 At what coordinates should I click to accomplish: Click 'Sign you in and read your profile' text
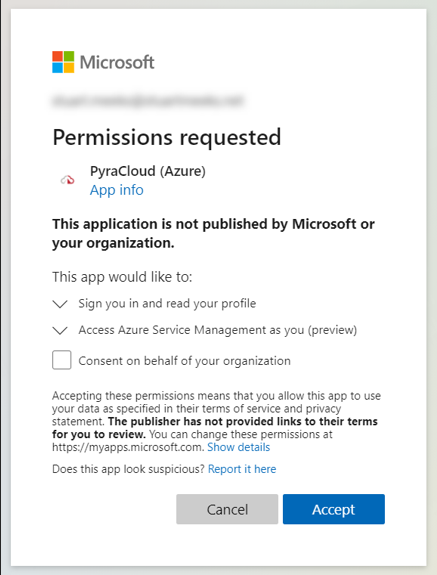[167, 304]
